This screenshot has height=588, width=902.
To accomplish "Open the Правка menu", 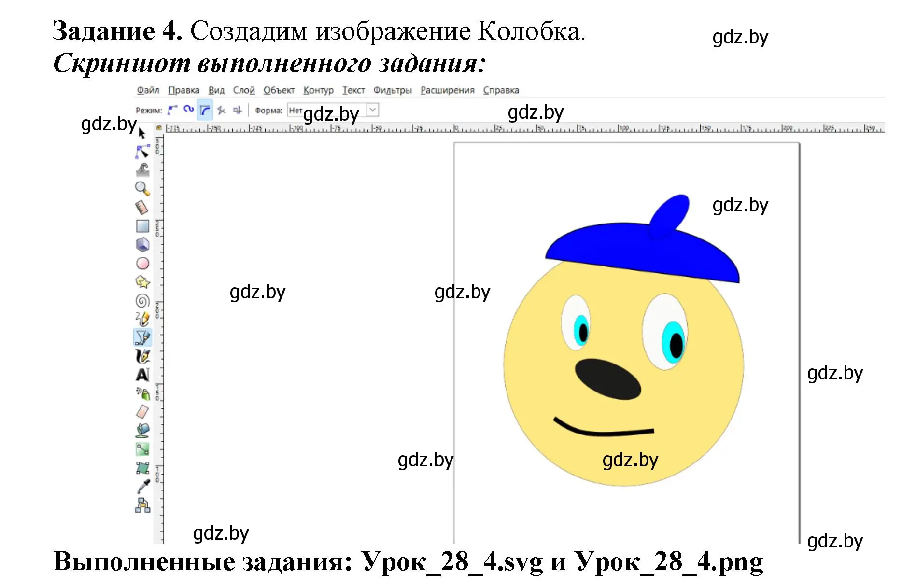I will tap(183, 90).
